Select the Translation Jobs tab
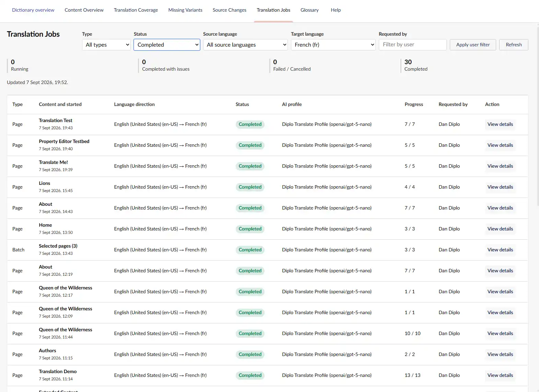Screen dimensions: 539x392 (273, 10)
